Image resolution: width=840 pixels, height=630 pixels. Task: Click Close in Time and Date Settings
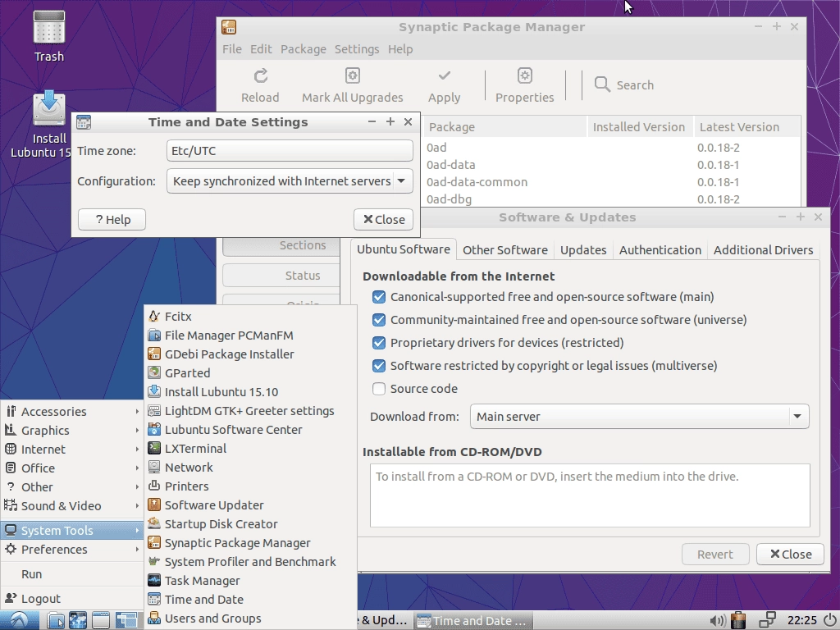tap(384, 220)
